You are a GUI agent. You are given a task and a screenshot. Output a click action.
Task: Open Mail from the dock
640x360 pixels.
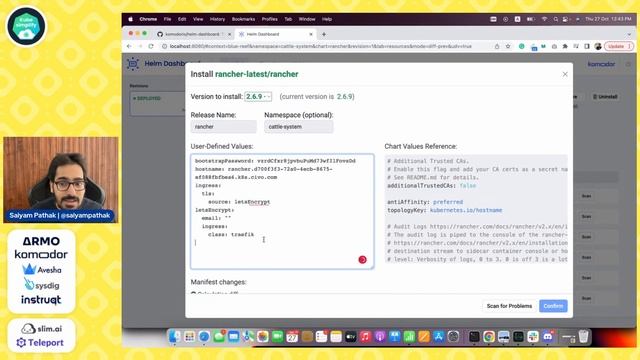(x=233, y=337)
